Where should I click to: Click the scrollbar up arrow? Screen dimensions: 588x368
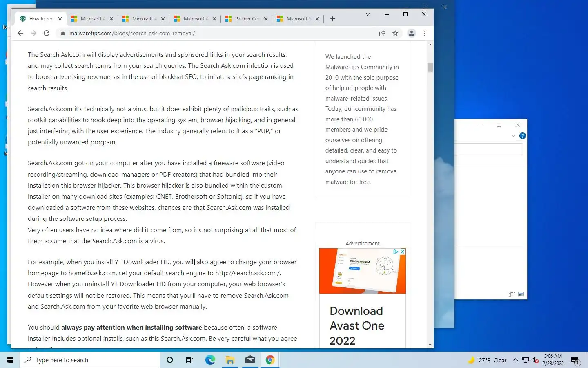[x=430, y=44]
